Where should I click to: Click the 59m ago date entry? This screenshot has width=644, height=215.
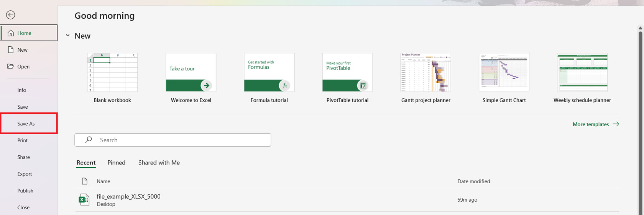(x=467, y=200)
